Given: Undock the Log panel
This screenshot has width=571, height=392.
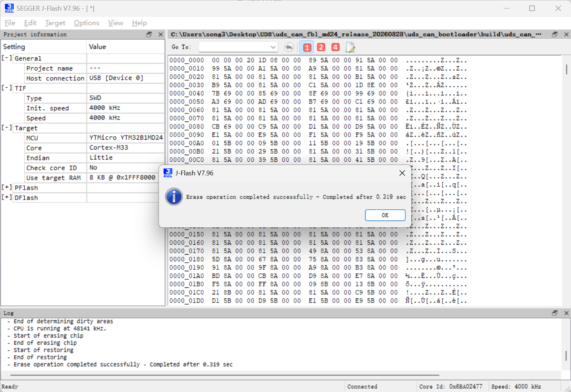Looking at the screenshot, I should 555,313.
